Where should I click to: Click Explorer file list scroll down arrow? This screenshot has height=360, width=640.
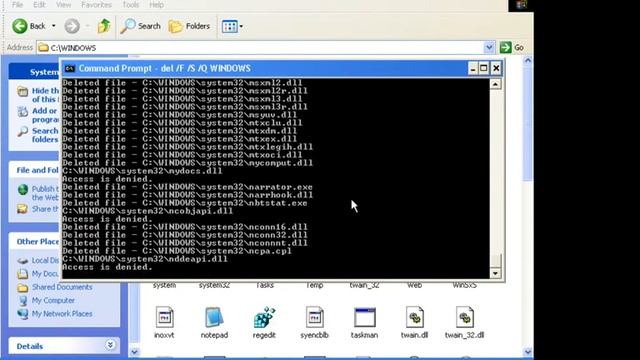click(527, 352)
